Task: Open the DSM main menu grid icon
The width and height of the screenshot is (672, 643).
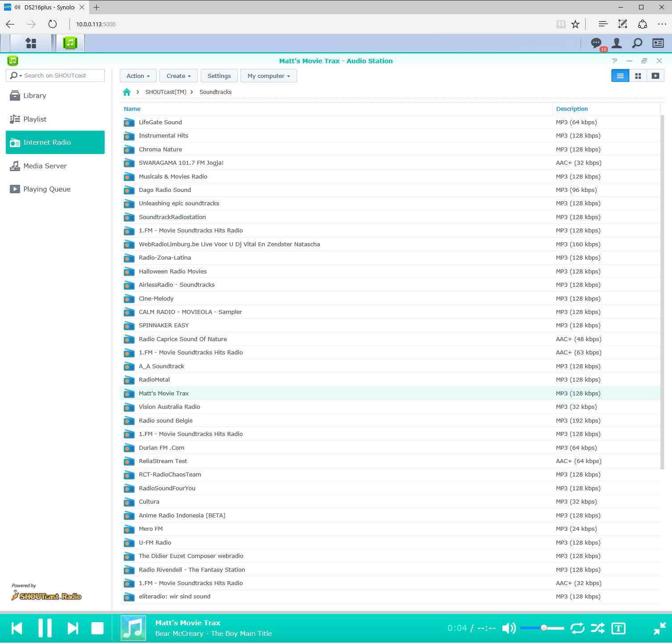Action: [31, 43]
